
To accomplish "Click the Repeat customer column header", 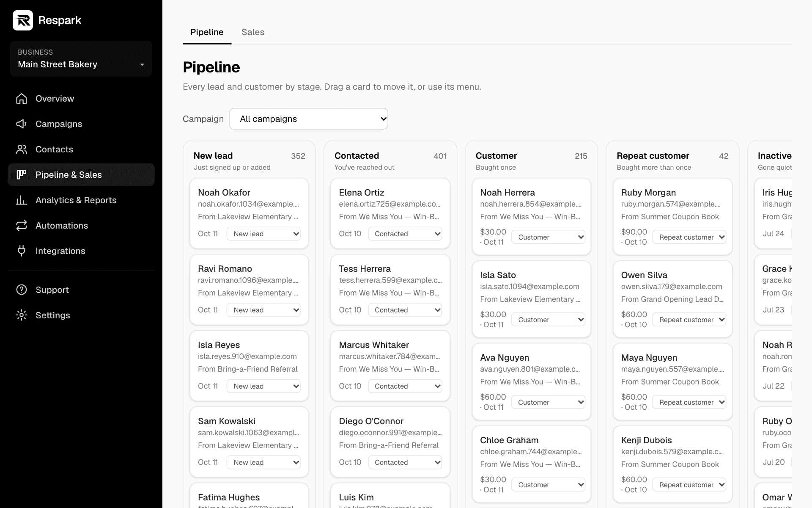I will tap(653, 156).
